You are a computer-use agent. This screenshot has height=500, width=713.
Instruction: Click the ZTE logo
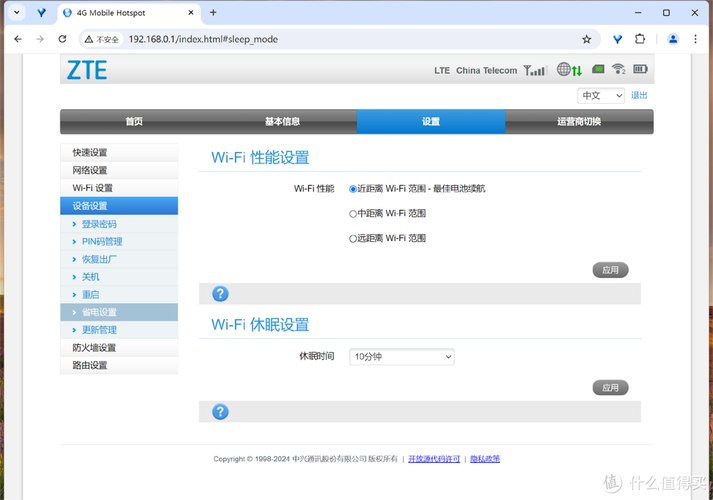pos(87,70)
